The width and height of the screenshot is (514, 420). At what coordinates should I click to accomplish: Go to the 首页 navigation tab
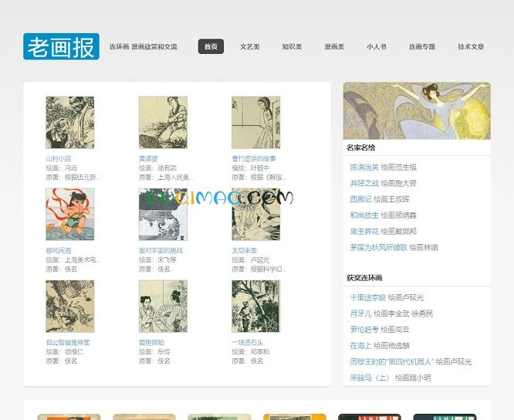[211, 46]
